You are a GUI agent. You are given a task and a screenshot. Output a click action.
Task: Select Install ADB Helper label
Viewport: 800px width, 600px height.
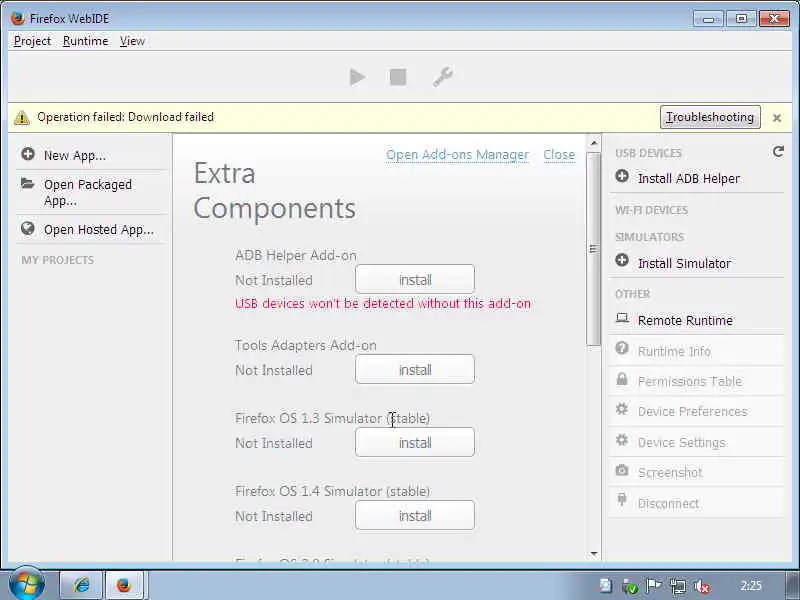tap(688, 179)
